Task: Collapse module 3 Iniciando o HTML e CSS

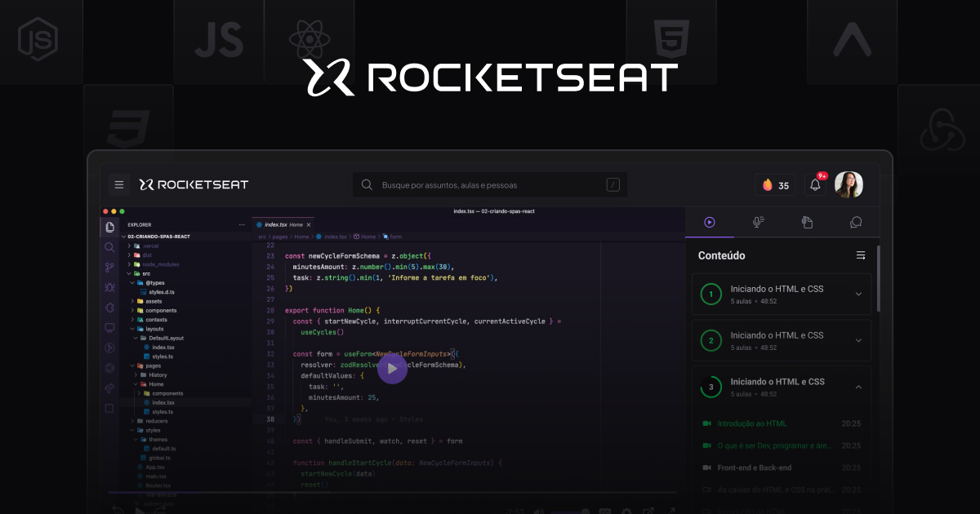Action: (858, 387)
